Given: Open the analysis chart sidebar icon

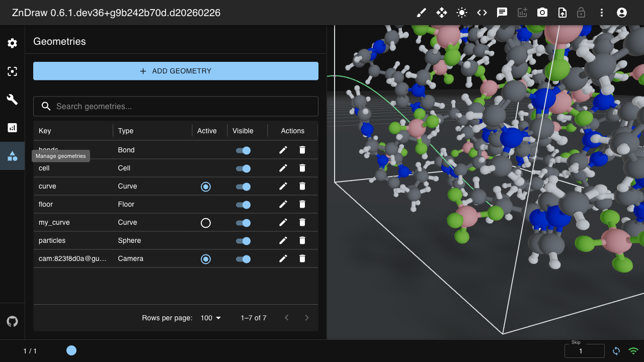Looking at the screenshot, I should 13,128.
